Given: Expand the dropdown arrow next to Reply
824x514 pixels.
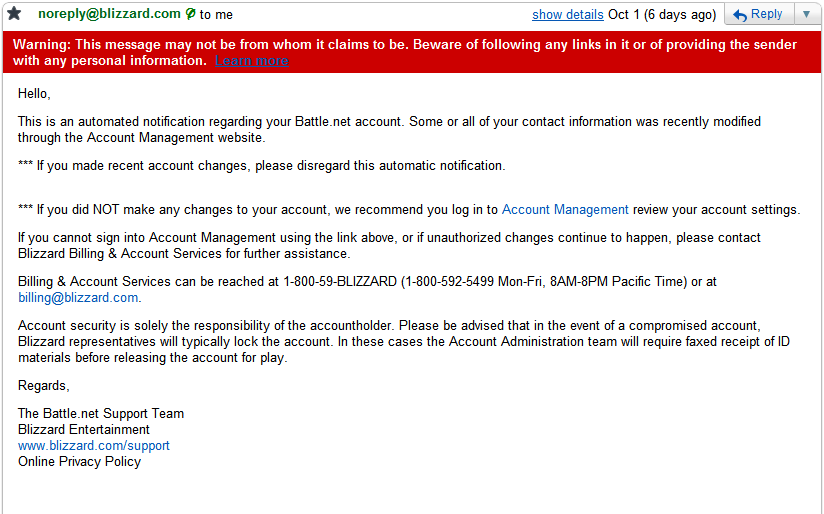Looking at the screenshot, I should point(807,14).
